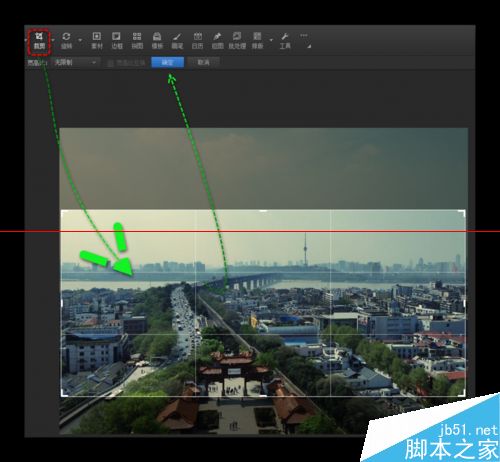Open the Template (模板) tool
This screenshot has width=500, height=462.
157,41
